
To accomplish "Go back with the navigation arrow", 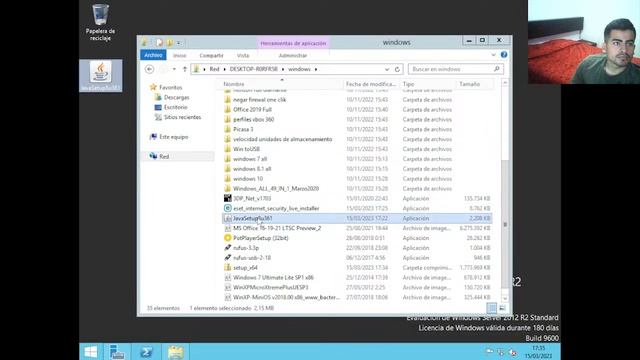I will (149, 69).
